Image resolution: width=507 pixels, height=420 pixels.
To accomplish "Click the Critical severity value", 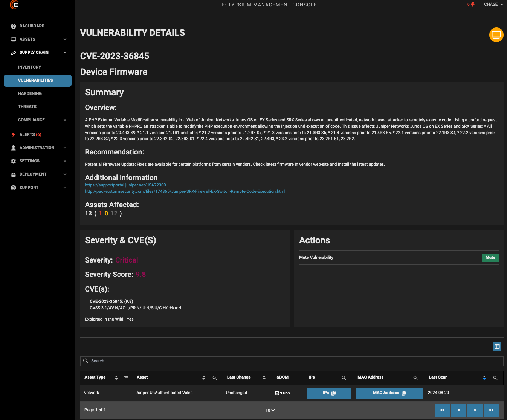I will coord(127,260).
